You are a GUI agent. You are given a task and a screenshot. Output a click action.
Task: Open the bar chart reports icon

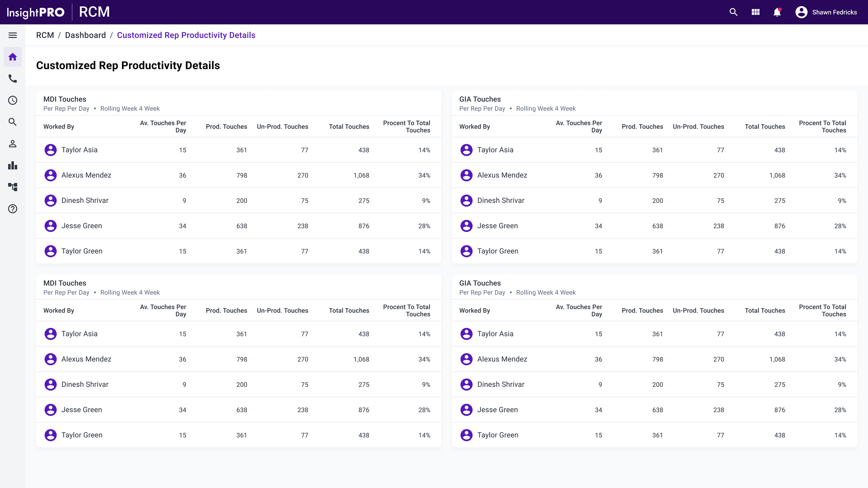coord(12,165)
